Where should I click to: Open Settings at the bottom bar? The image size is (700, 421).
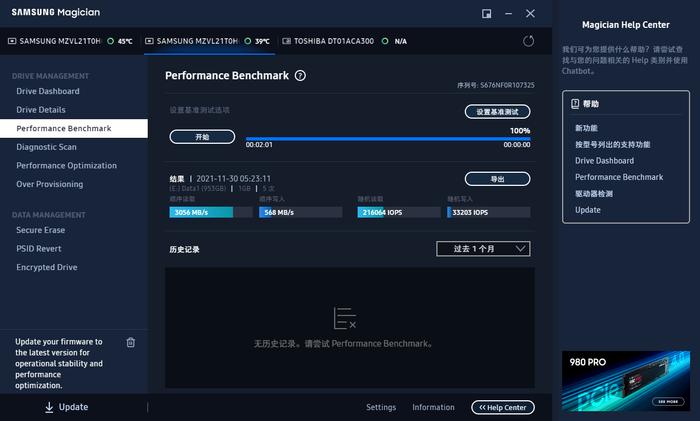pyautogui.click(x=381, y=407)
